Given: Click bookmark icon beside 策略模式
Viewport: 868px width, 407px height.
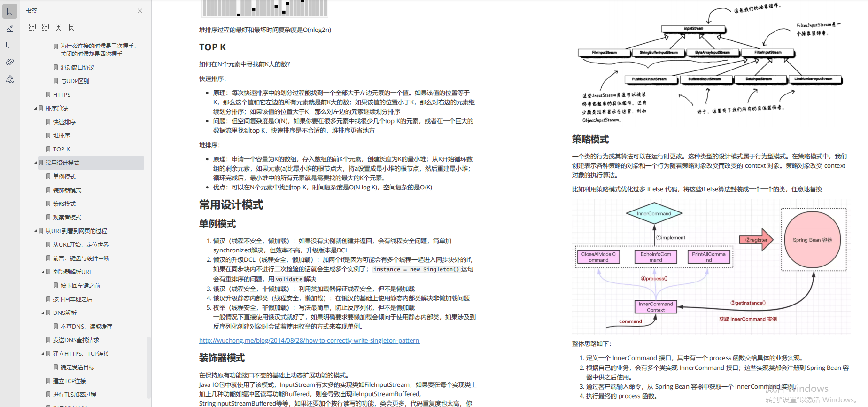Looking at the screenshot, I should click(x=48, y=203).
